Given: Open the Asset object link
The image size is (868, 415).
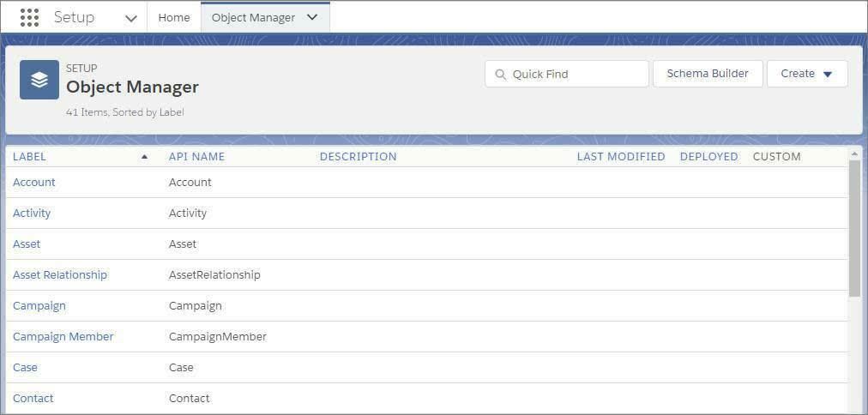Looking at the screenshot, I should click(27, 244).
